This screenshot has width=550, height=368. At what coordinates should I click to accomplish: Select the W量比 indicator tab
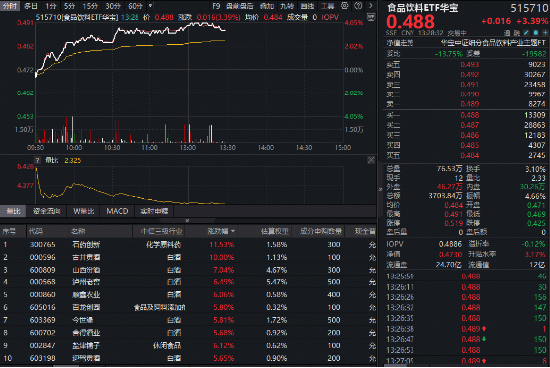[83, 211]
